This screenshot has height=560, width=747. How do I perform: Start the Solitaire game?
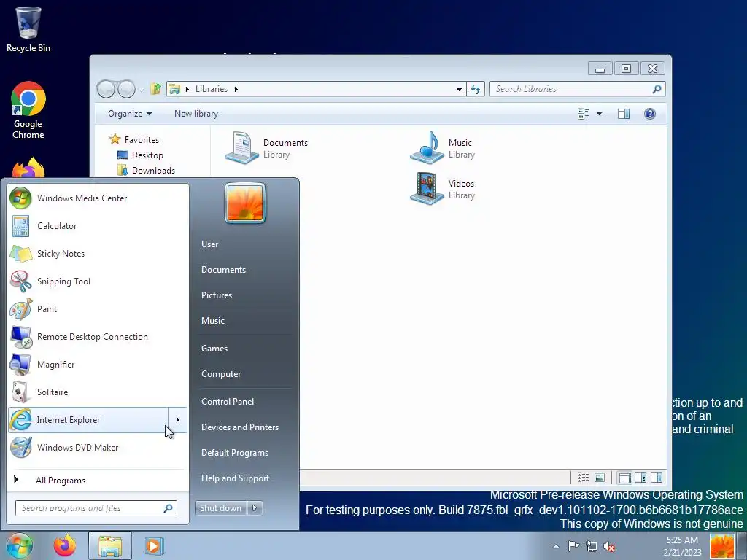[x=98, y=392]
